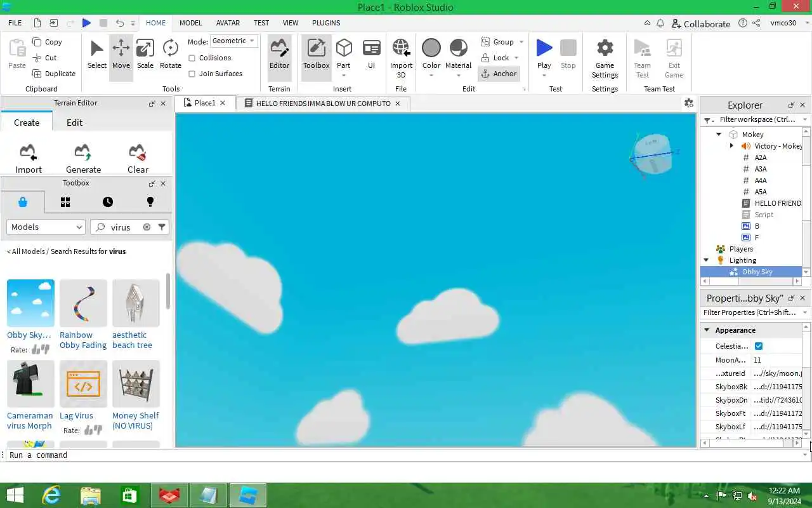
Task: Click the Run a command bar
Action: point(406,455)
